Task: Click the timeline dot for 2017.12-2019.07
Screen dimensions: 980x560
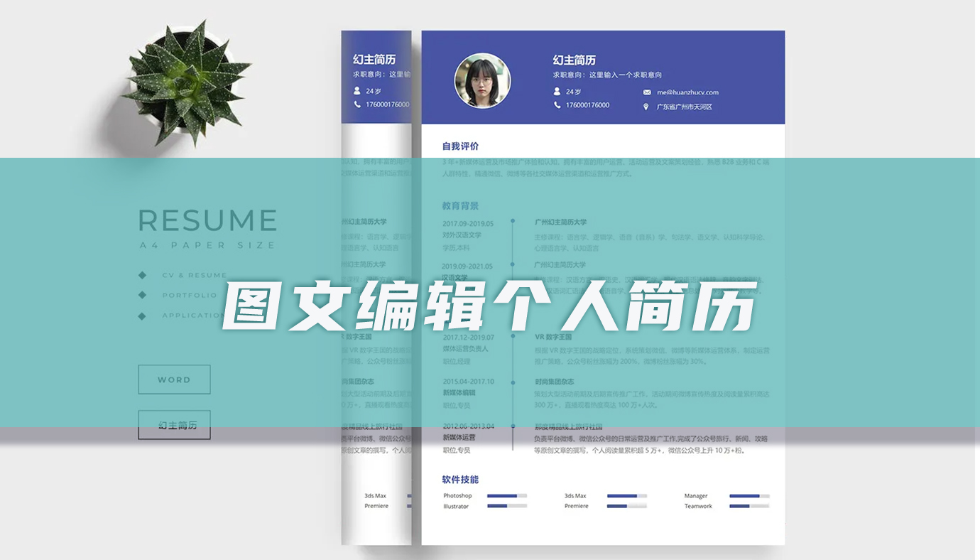Action: pos(513,337)
